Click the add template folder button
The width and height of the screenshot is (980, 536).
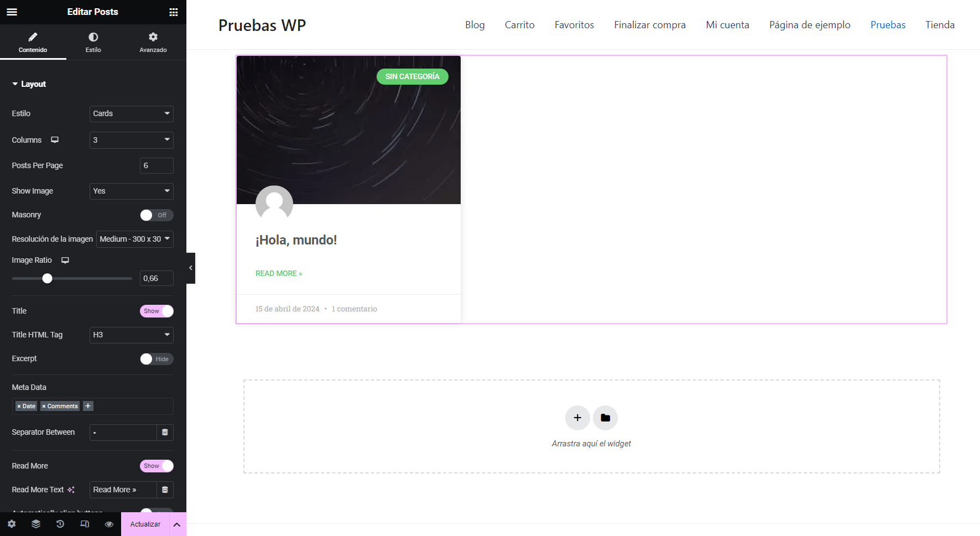[x=605, y=418]
